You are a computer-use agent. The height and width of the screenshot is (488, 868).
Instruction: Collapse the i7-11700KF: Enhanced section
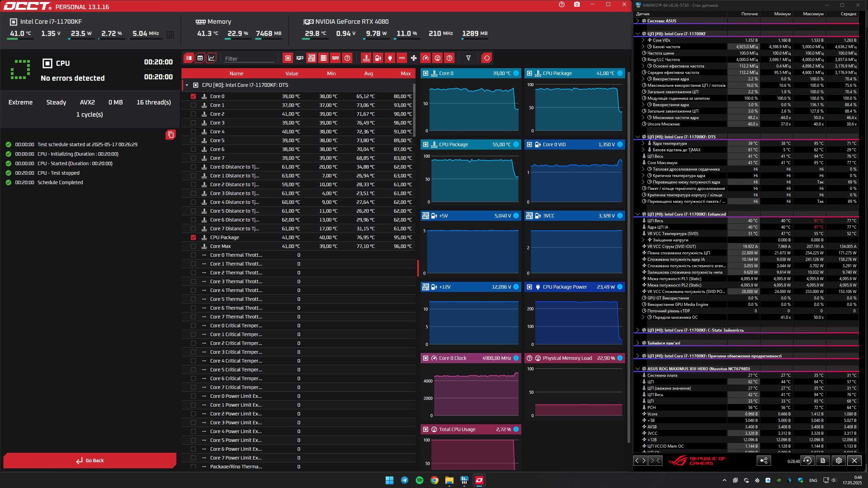638,214
